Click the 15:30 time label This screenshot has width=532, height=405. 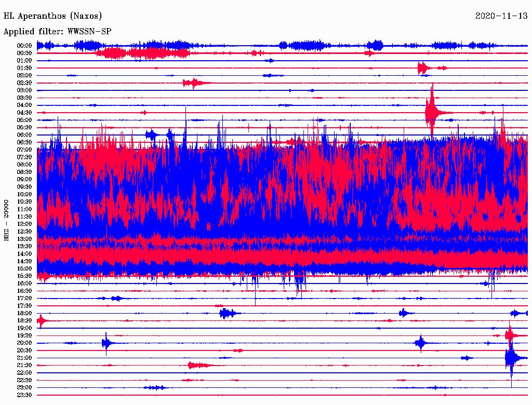click(24, 276)
